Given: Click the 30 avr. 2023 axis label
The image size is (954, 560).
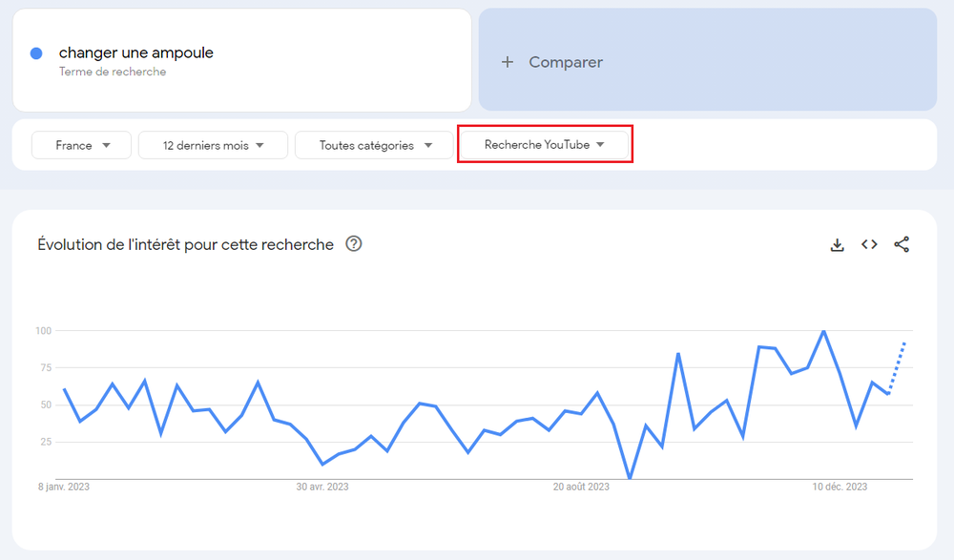Looking at the screenshot, I should (322, 487).
